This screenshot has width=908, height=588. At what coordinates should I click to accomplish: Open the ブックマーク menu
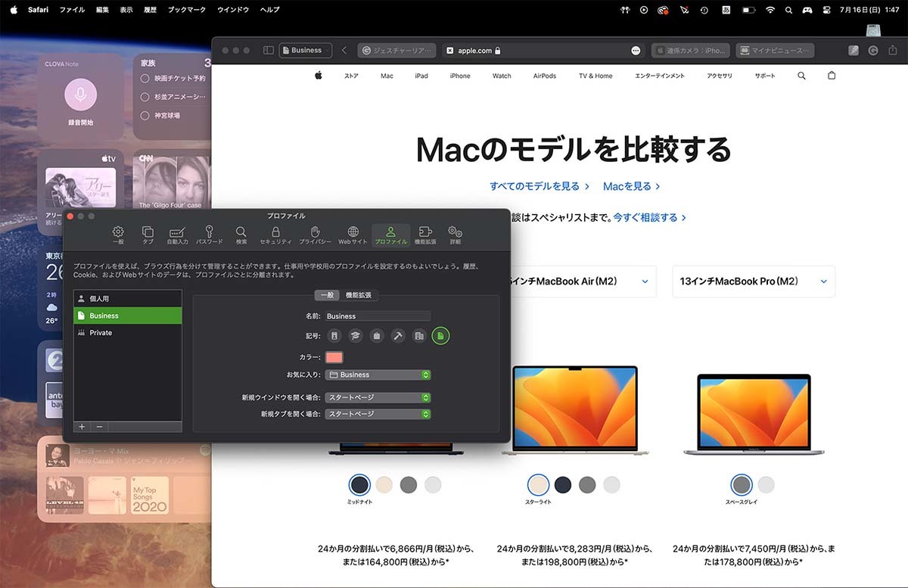point(186,10)
